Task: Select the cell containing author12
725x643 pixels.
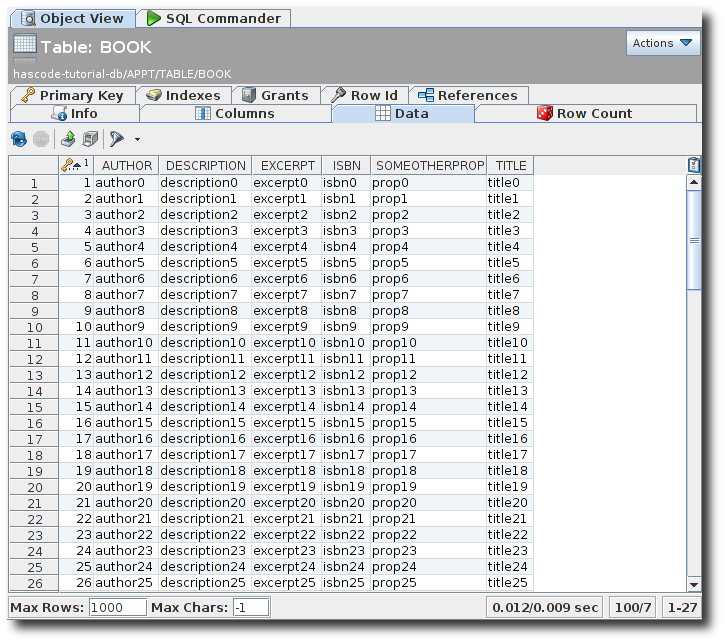Action: tap(125, 375)
